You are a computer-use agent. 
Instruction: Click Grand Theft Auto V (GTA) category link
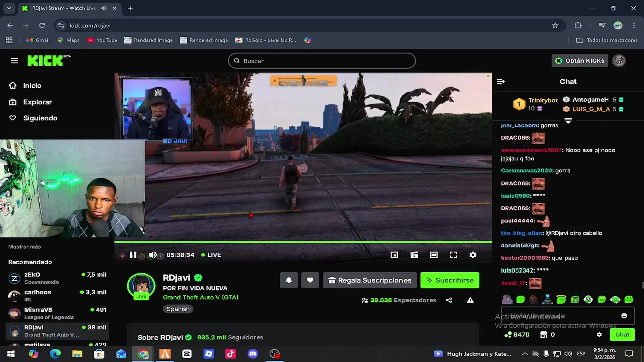tap(201, 297)
